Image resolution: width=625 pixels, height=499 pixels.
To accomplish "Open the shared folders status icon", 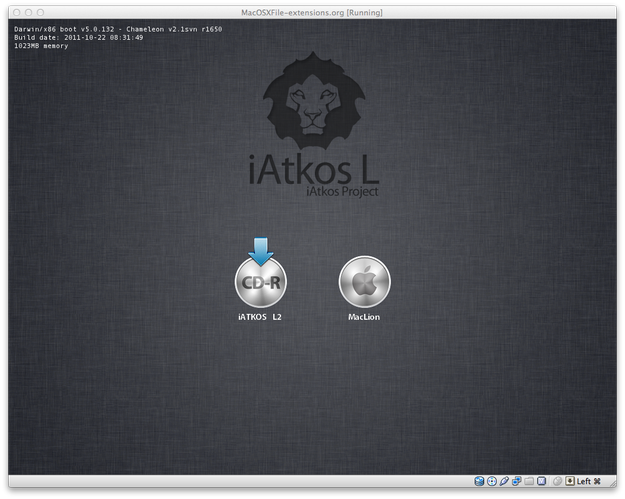I will (529, 481).
